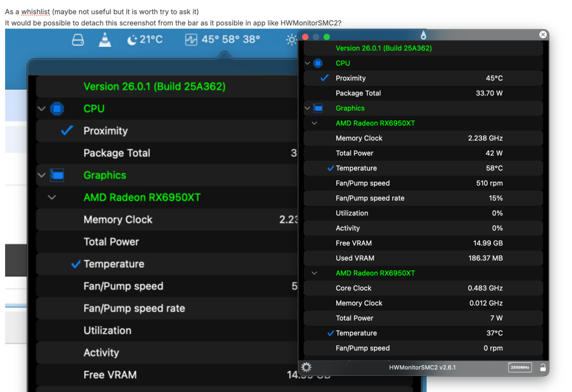Click the padlock icon in HWMonitorSMC2 footer

coord(543,367)
